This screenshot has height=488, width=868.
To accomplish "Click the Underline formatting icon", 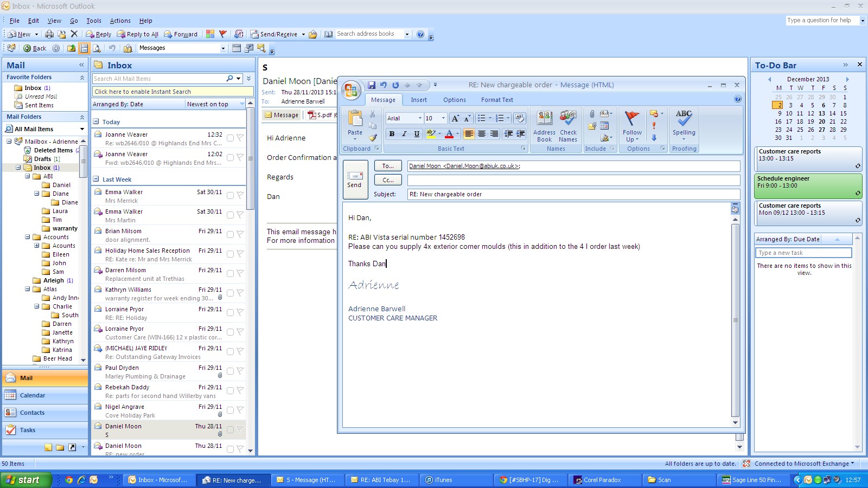I will pyautogui.click(x=416, y=134).
